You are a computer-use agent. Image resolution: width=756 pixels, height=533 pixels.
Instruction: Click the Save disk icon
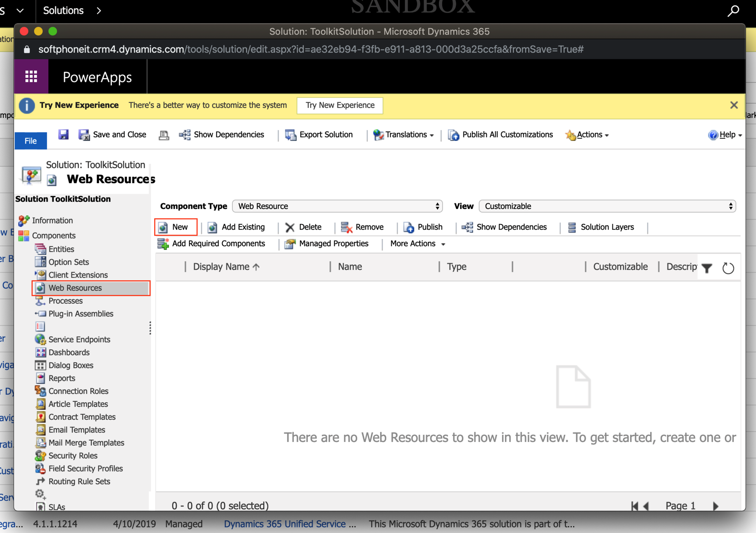[x=63, y=134]
